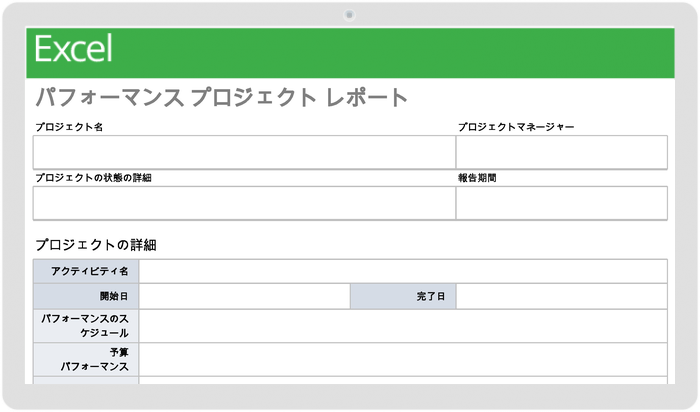Click the プロジェクト名 input box
700x412 pixels.
pos(244,152)
